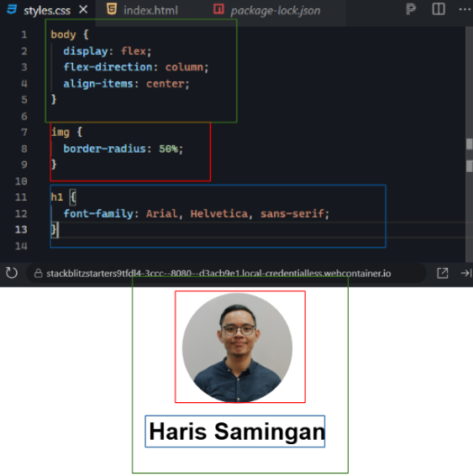Screen dimensions: 473x476
Task: Click the 'column' value on line 3
Action: (x=184, y=67)
